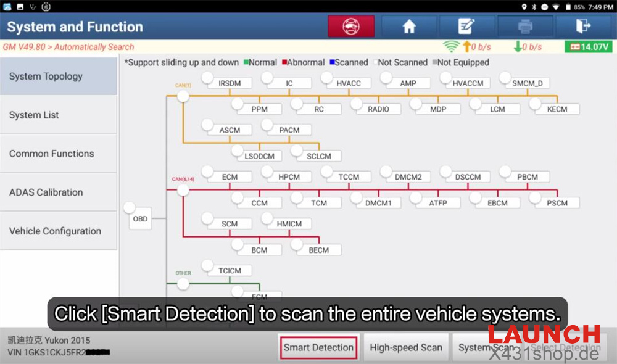Start the High-speed Scan

[406, 347]
